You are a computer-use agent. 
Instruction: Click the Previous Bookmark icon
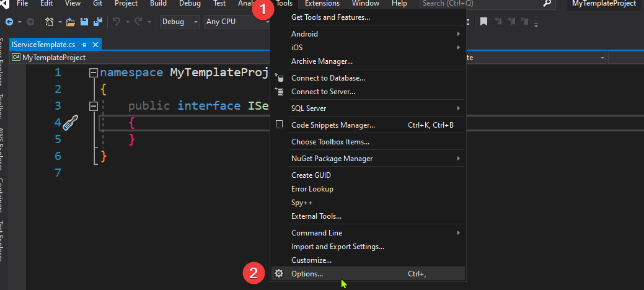[x=498, y=21]
